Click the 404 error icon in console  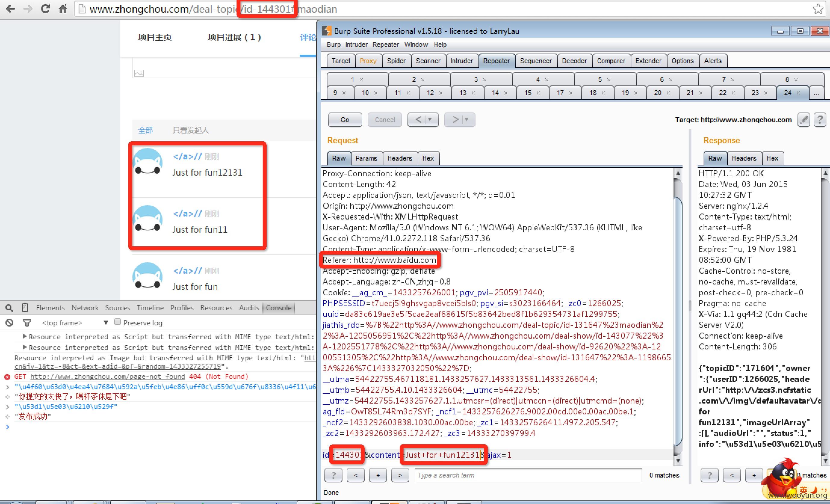coord(7,376)
